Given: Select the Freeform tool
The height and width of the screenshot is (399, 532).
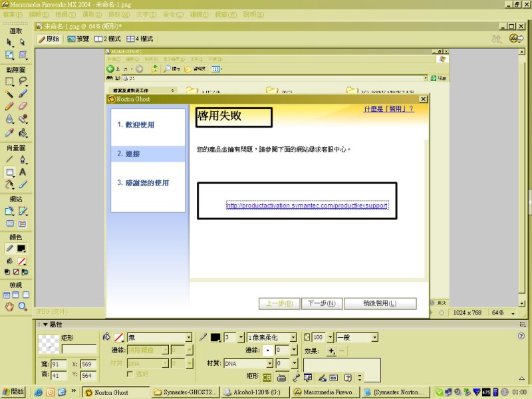Looking at the screenshot, I should (9, 184).
